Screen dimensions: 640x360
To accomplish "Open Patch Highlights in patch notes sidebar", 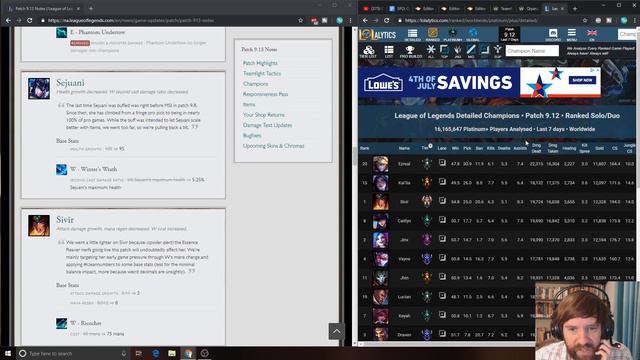I will click(x=260, y=63).
